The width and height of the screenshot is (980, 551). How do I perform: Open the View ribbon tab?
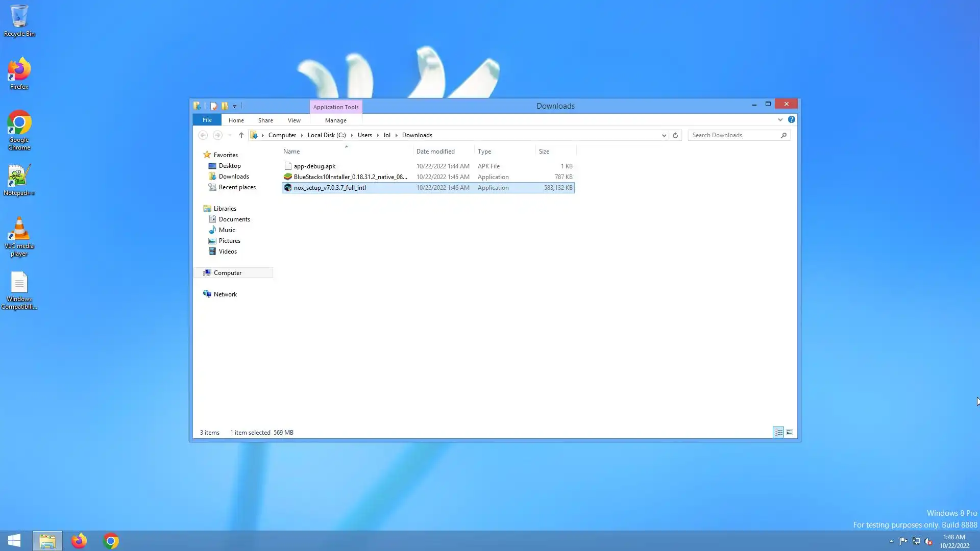pos(294,120)
